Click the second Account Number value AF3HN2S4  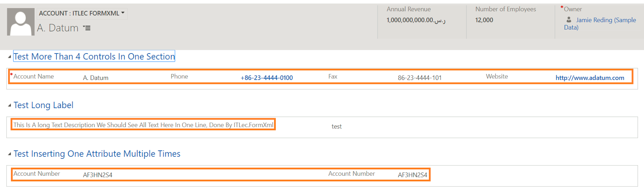click(x=413, y=175)
